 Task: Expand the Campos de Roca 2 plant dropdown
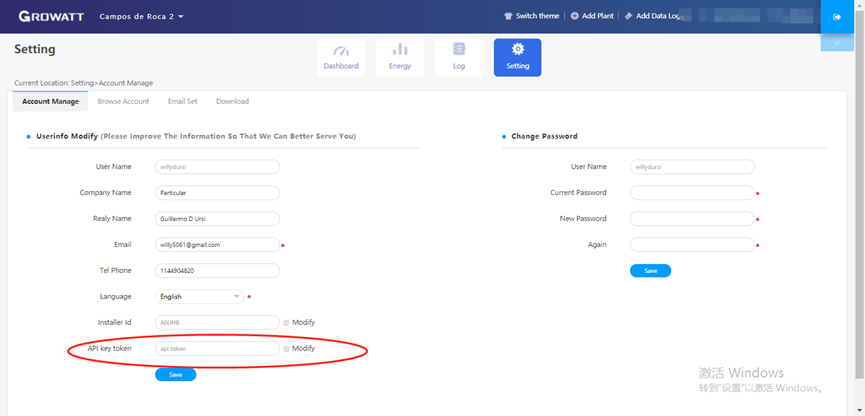pyautogui.click(x=181, y=17)
